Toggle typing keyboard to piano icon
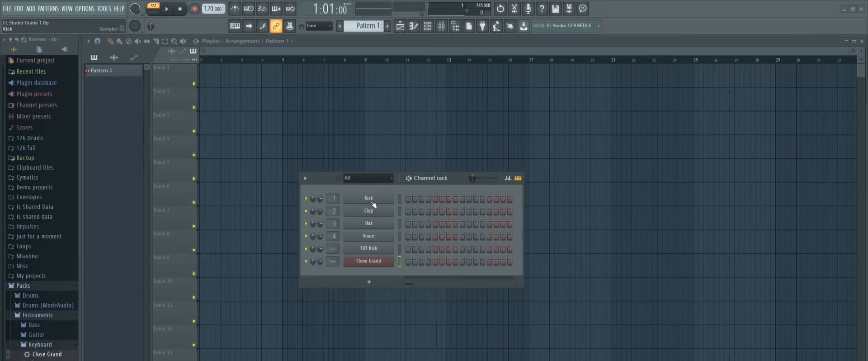 coord(235,26)
